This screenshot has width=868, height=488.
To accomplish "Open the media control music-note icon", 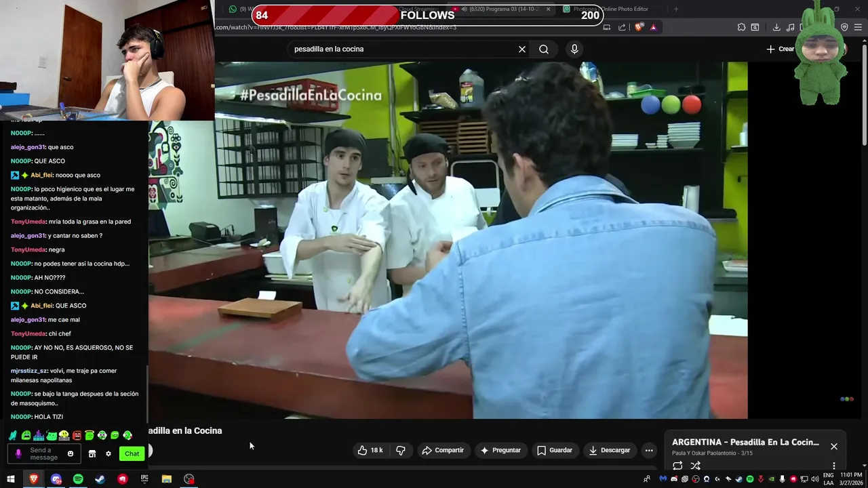I will [x=790, y=27].
